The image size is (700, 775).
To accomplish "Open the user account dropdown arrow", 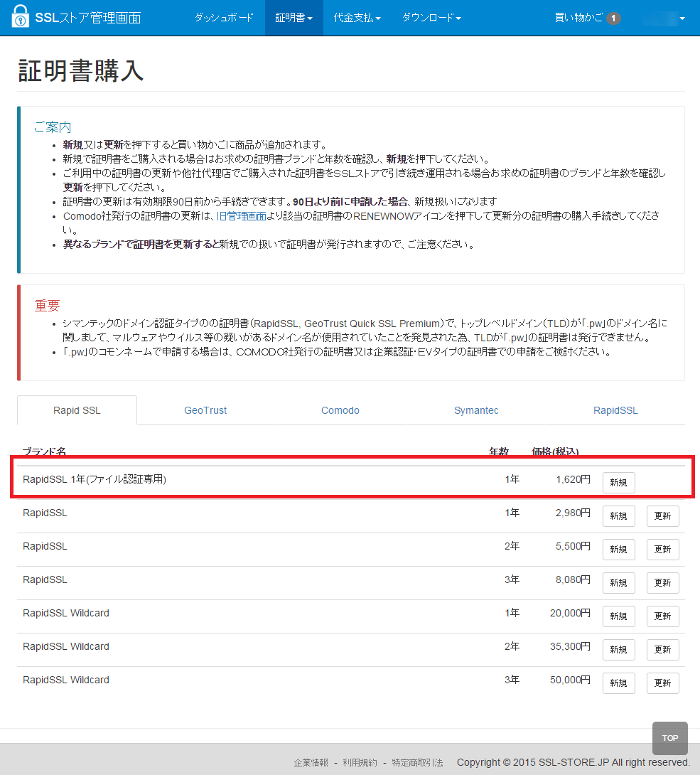I will coord(682,18).
